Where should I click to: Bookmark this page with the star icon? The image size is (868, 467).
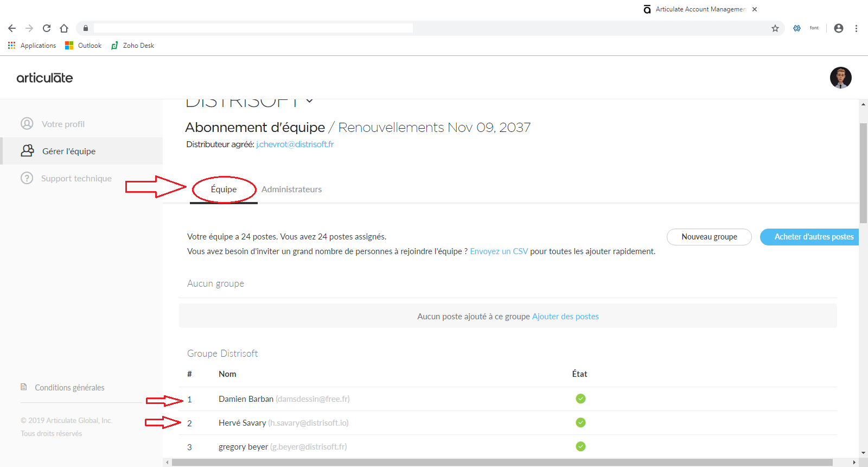(x=775, y=28)
